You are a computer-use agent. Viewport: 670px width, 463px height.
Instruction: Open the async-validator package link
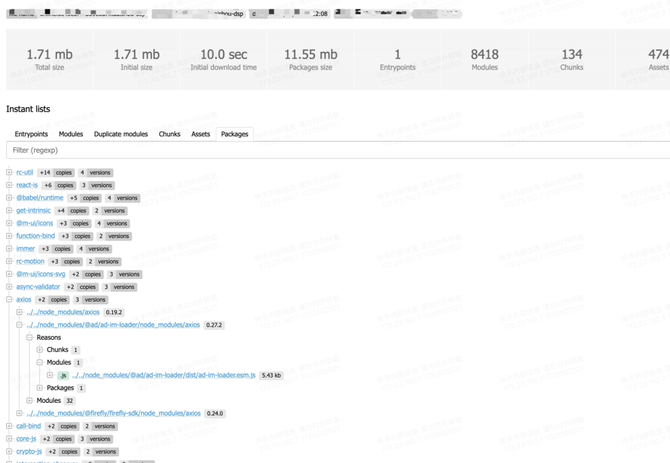(38, 287)
